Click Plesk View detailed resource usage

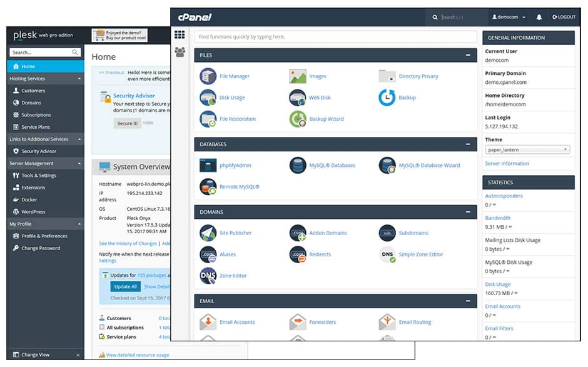(137, 355)
